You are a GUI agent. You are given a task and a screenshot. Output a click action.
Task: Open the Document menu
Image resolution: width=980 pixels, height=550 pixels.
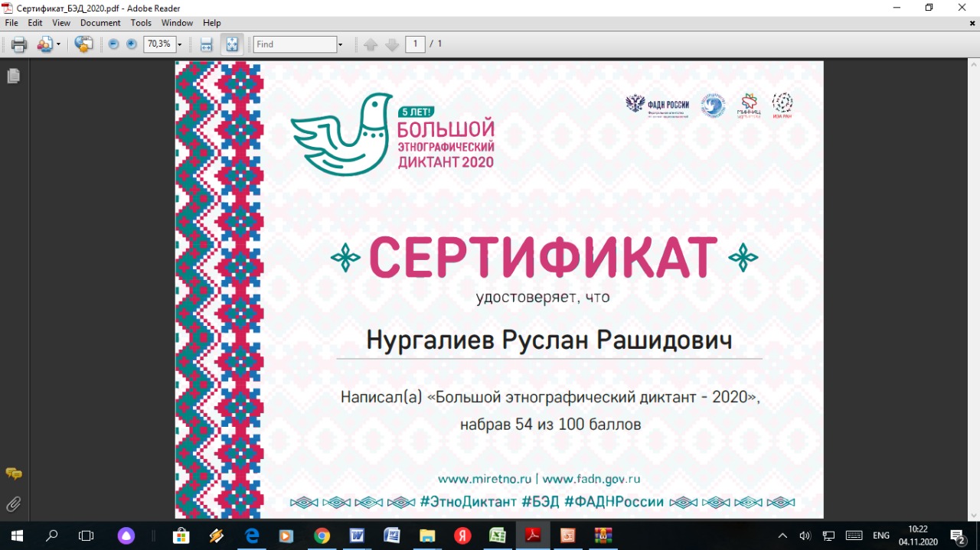point(100,23)
